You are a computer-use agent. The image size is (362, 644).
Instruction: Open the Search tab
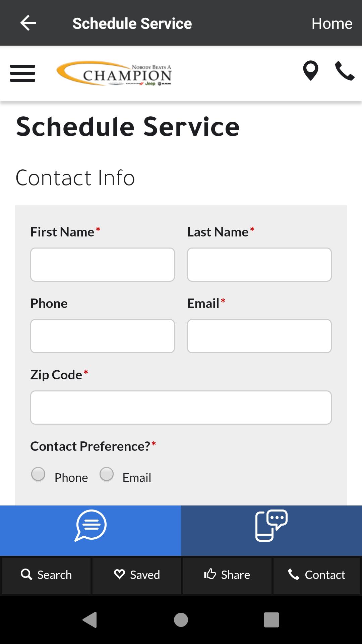pyautogui.click(x=46, y=575)
